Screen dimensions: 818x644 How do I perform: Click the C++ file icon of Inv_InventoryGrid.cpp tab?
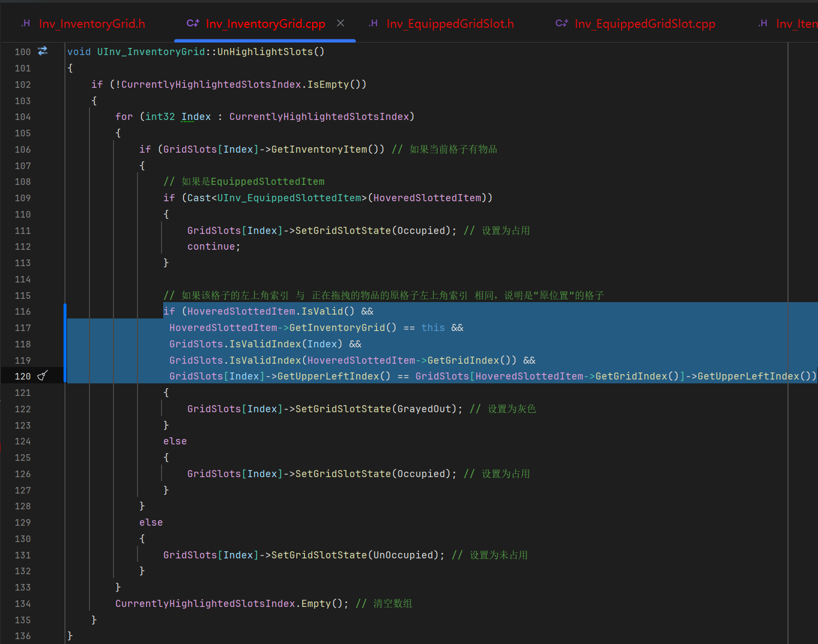pyautogui.click(x=193, y=23)
